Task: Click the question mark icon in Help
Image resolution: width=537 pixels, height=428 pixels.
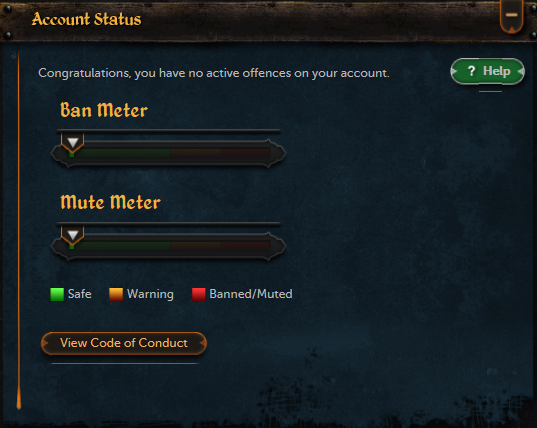Action: point(471,71)
